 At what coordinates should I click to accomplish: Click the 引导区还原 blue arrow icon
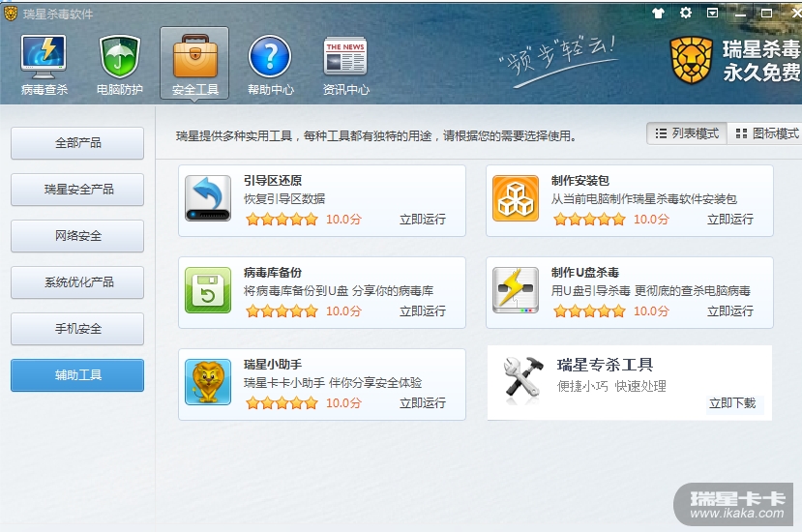pyautogui.click(x=208, y=198)
